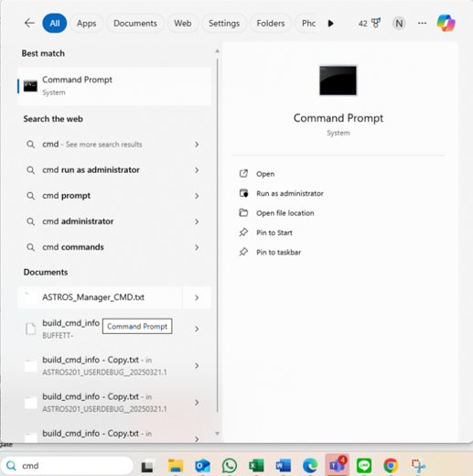473x476 pixels.
Task: Click the results list scrollbar up arrow
Action: 217,51
